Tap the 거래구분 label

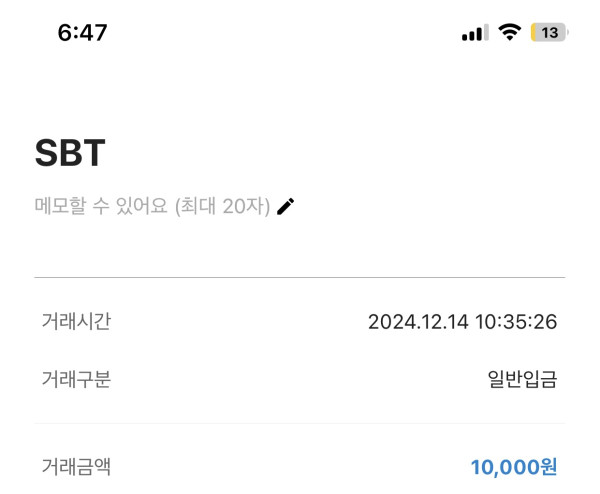pyautogui.click(x=76, y=379)
